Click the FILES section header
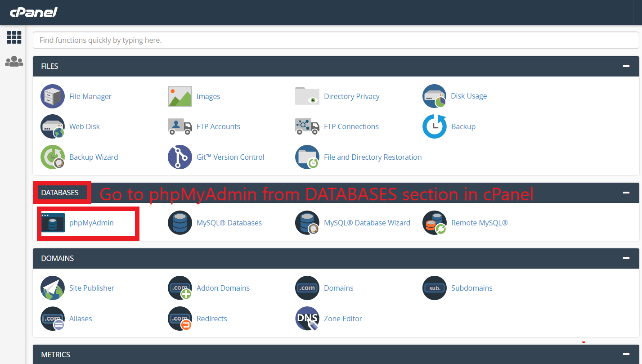The height and width of the screenshot is (364, 642). pos(336,66)
